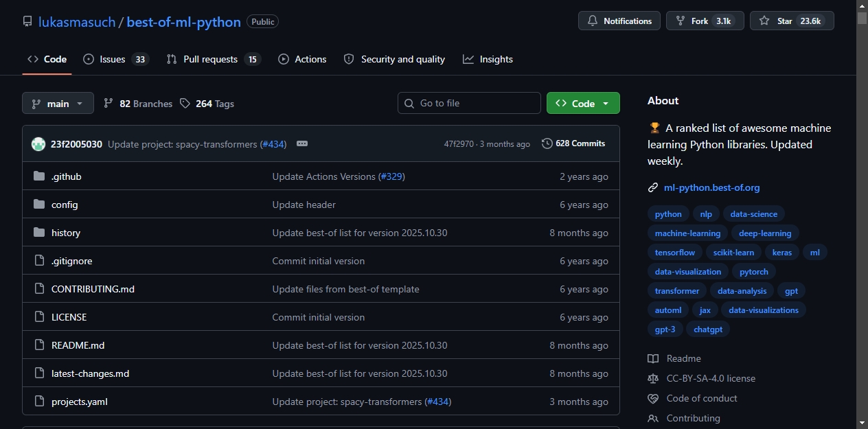Click the tensorflow topic tag

pos(675,253)
